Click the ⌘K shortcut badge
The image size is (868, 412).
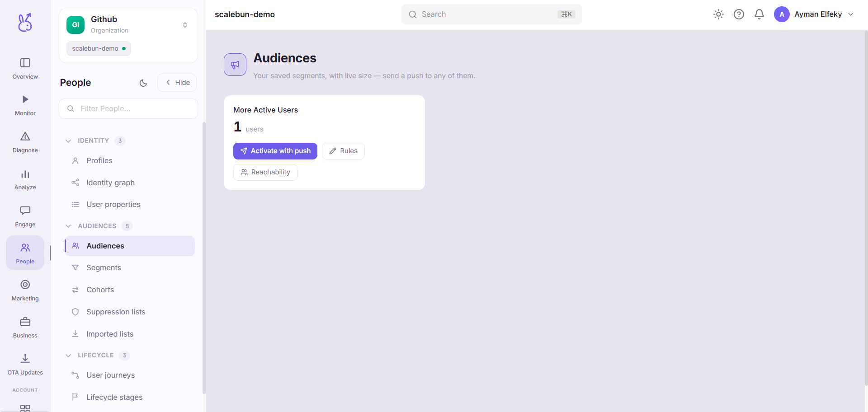coord(566,14)
